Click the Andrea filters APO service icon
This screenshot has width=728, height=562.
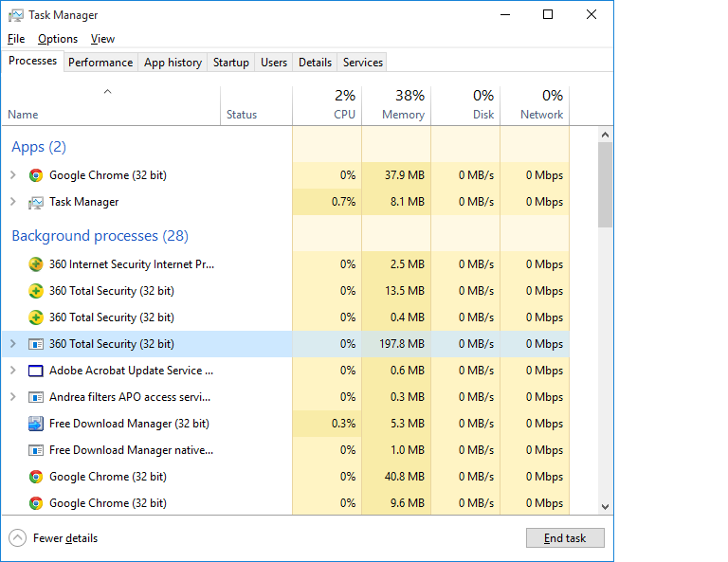pyautogui.click(x=36, y=397)
